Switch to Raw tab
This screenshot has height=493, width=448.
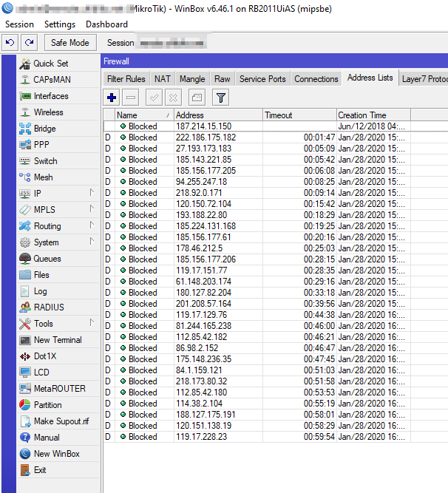click(x=222, y=79)
